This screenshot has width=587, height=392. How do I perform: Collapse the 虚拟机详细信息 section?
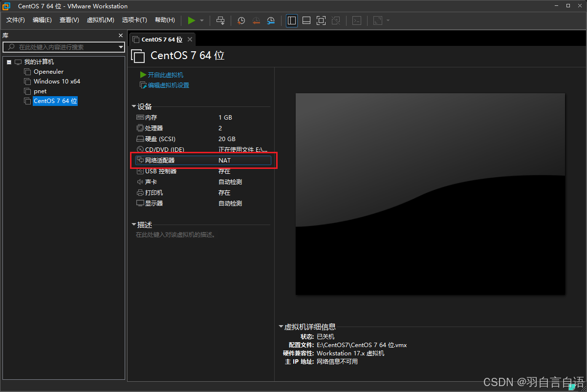[281, 327]
